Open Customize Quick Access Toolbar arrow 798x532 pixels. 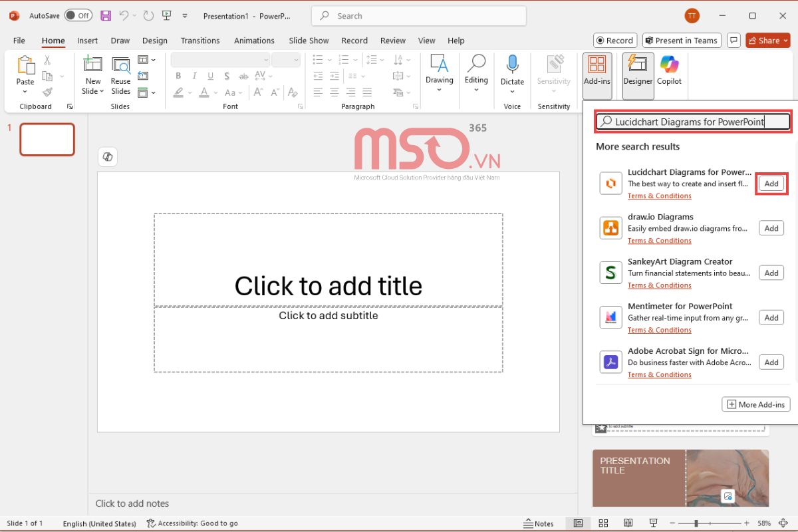coord(185,16)
